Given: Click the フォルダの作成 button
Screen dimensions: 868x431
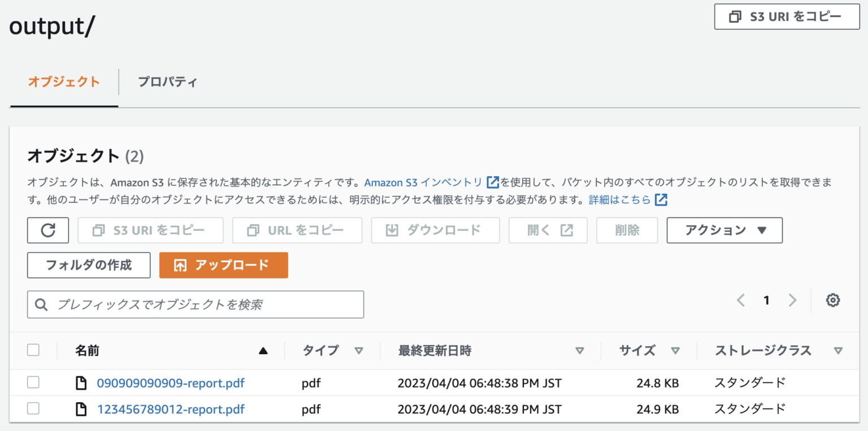Looking at the screenshot, I should click(88, 264).
